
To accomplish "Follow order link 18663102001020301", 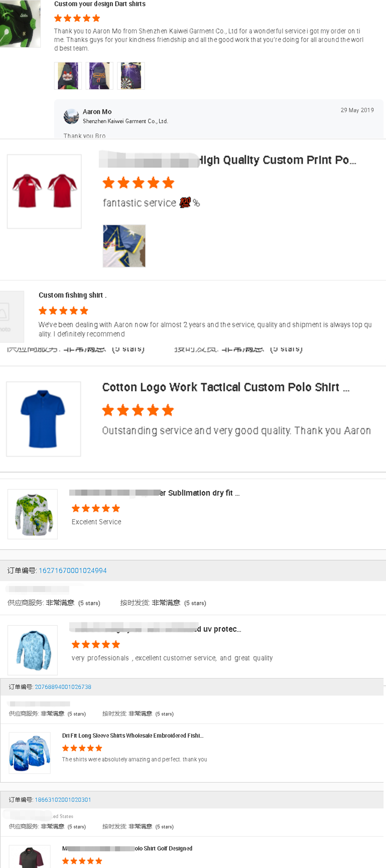I will pyautogui.click(x=63, y=800).
